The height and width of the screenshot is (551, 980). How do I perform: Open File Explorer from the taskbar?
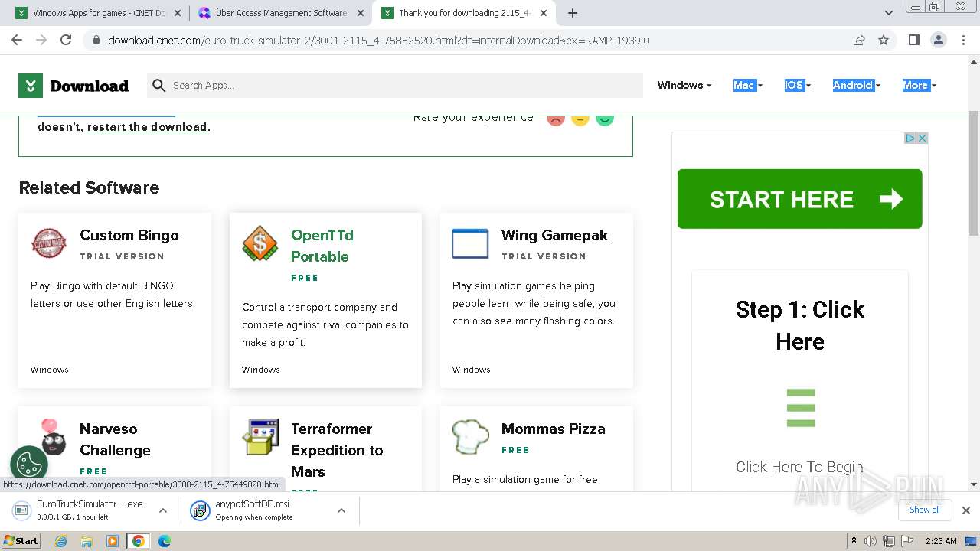[x=87, y=541]
